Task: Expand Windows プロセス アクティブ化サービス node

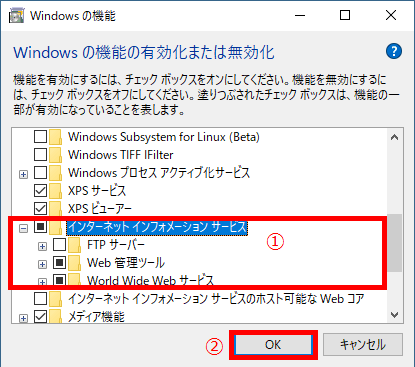Action: pos(23,174)
